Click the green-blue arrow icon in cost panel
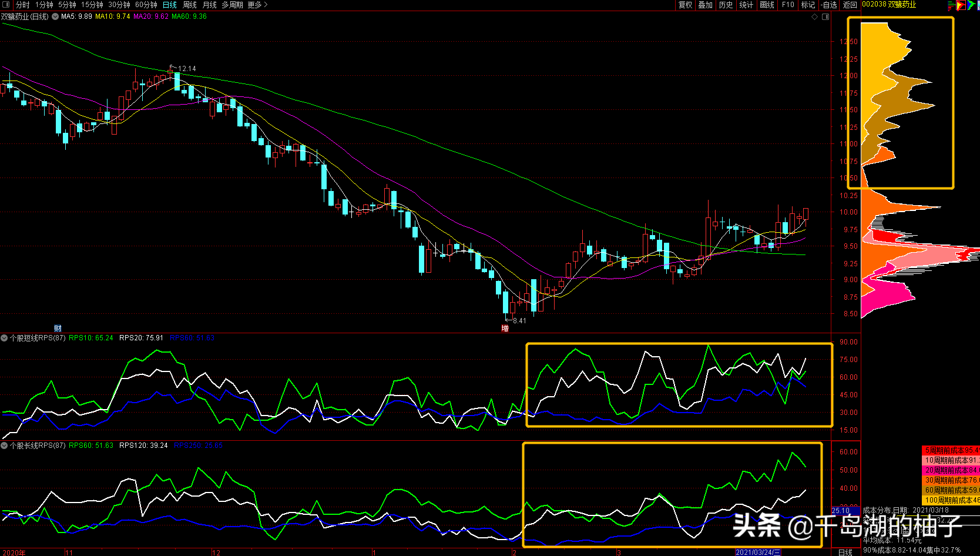Screen dimensions: 980x556 [972, 5]
